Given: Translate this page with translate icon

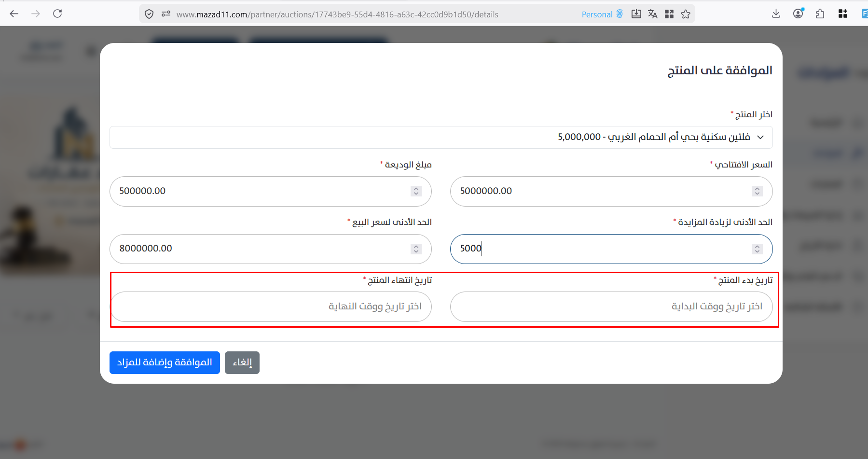Looking at the screenshot, I should coord(653,14).
